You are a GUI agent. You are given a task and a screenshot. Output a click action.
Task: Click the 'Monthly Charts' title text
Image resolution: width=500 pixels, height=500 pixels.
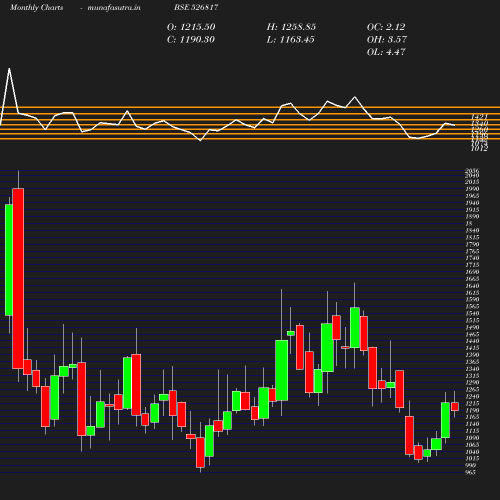36,8
